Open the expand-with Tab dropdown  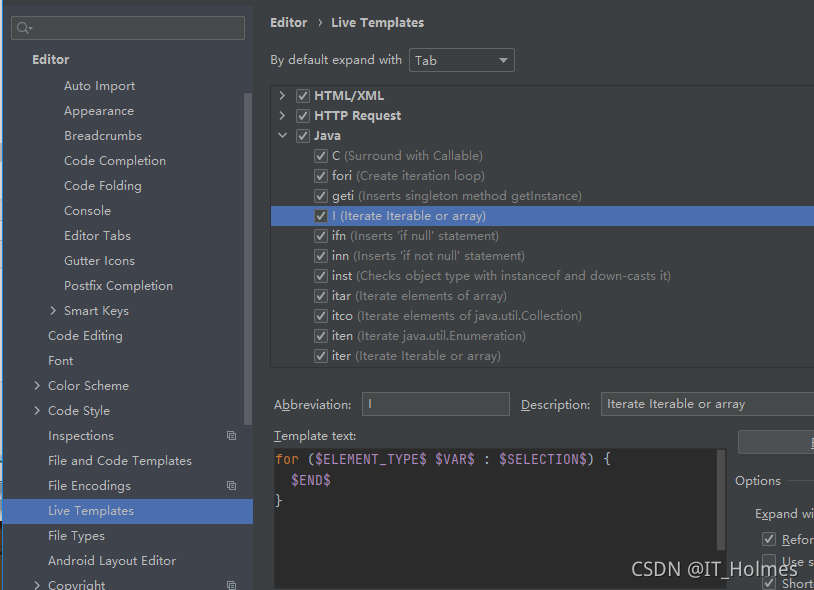click(x=462, y=60)
